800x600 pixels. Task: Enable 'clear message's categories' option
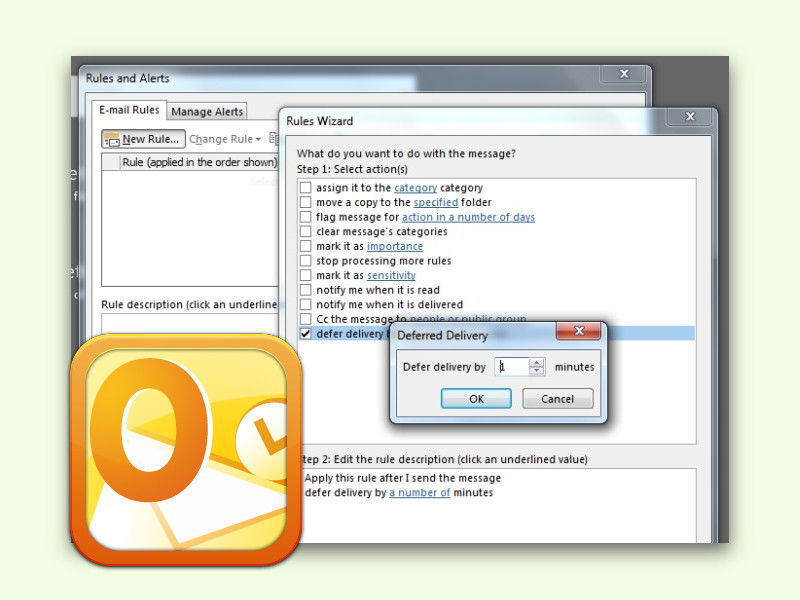click(305, 231)
